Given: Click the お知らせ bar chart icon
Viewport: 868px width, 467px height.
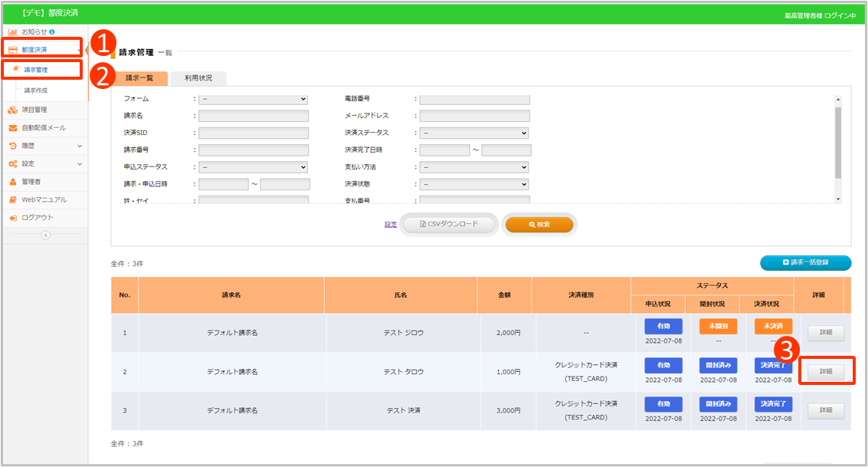Looking at the screenshot, I should (x=13, y=31).
